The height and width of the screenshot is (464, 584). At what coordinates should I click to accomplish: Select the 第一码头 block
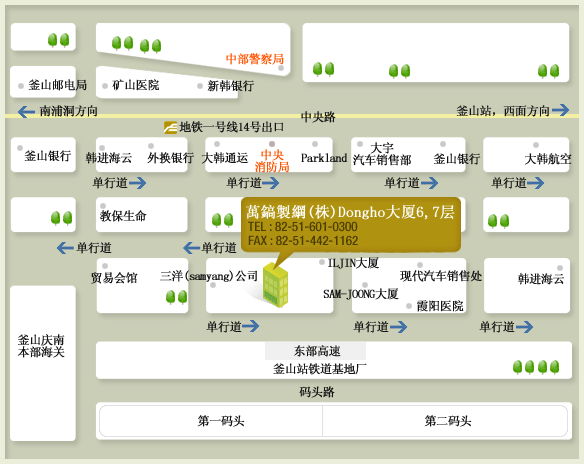tap(211, 421)
